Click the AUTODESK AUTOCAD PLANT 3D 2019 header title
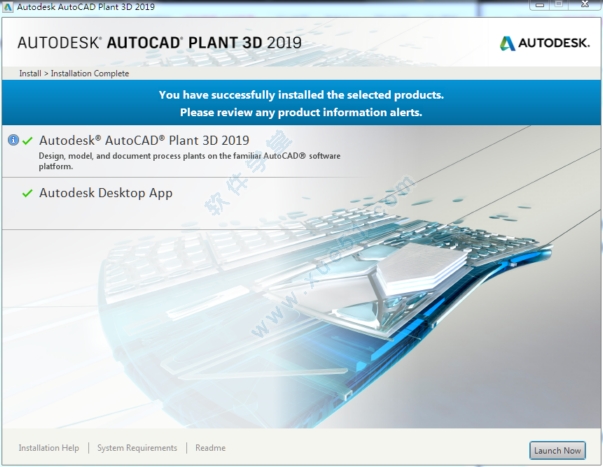The height and width of the screenshot is (467, 603). click(x=160, y=43)
